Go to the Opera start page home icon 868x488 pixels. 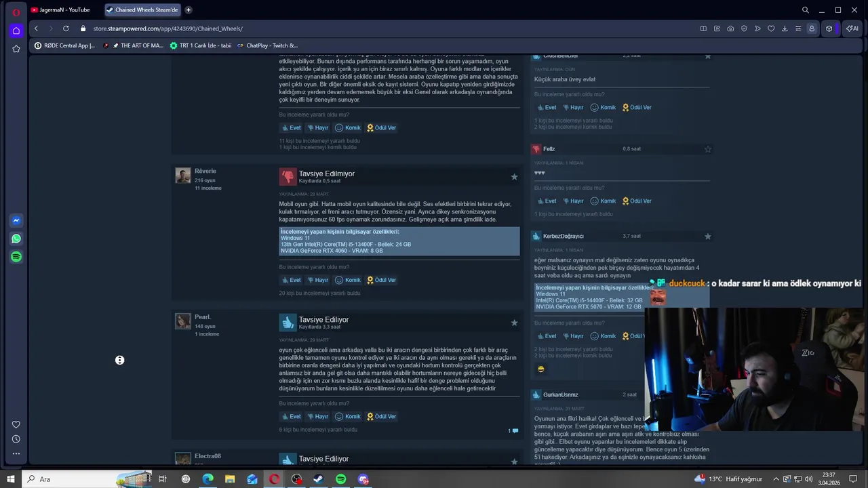click(16, 30)
